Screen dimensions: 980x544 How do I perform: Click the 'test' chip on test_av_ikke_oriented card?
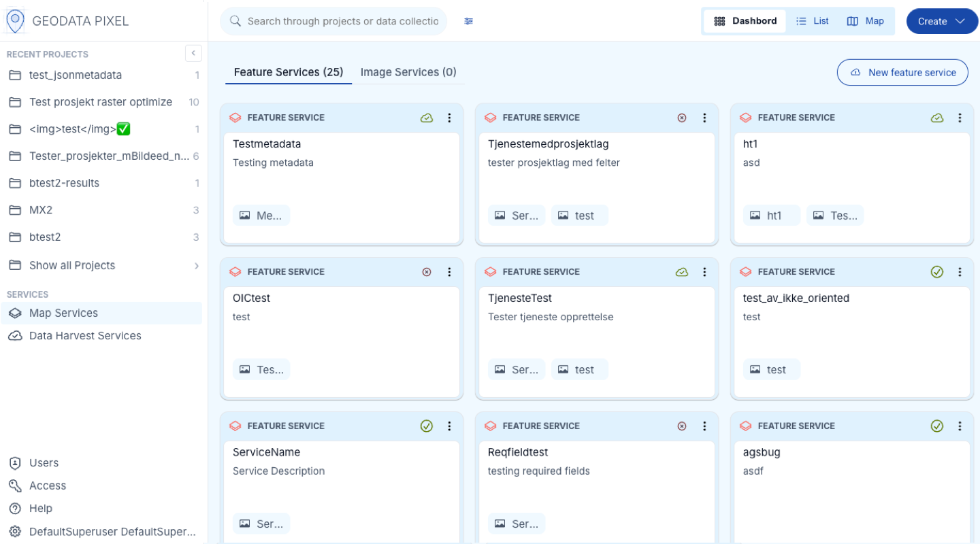(772, 370)
